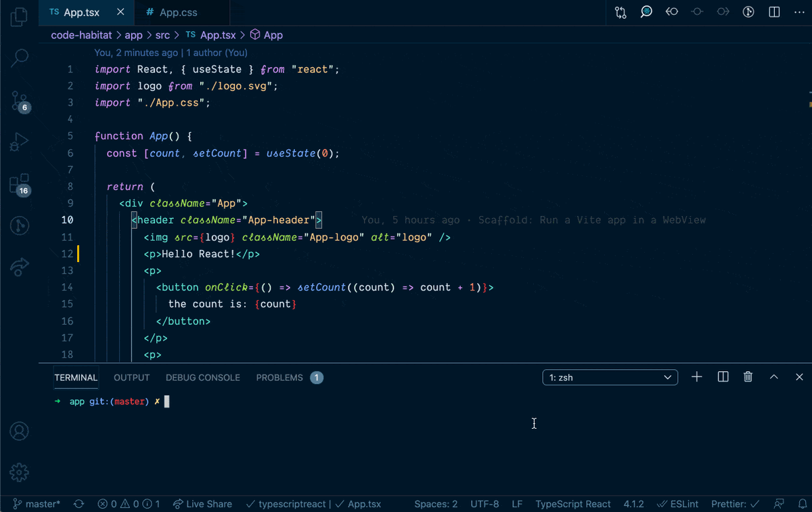Click in the terminal prompt input

167,402
